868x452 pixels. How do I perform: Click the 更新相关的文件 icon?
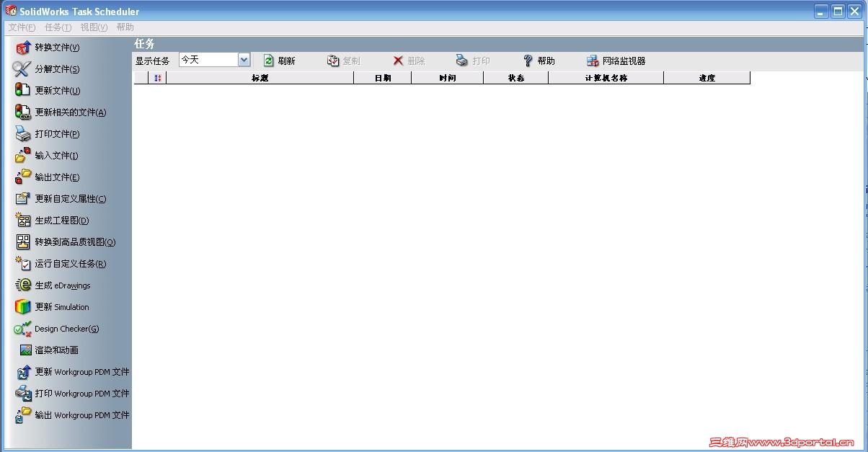pyautogui.click(x=23, y=112)
